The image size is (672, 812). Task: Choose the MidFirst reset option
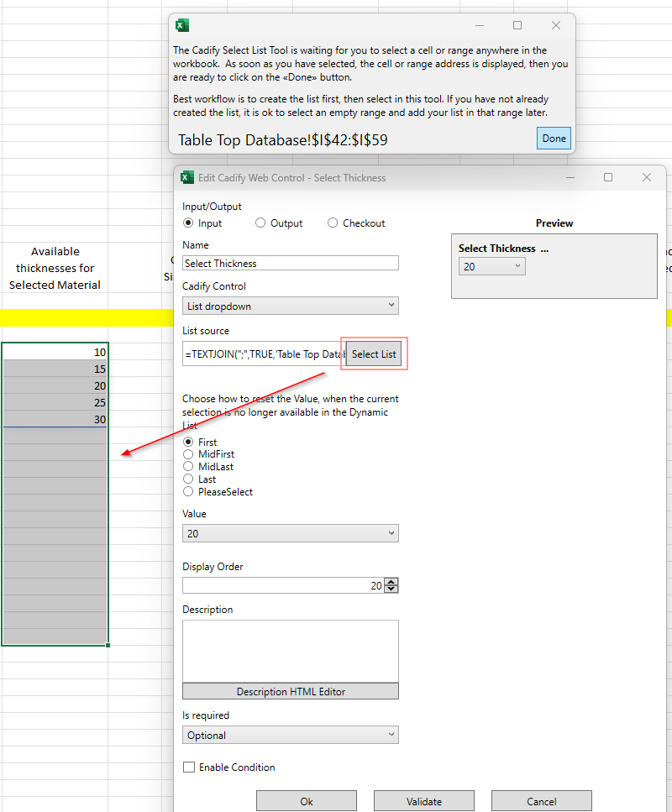click(189, 454)
